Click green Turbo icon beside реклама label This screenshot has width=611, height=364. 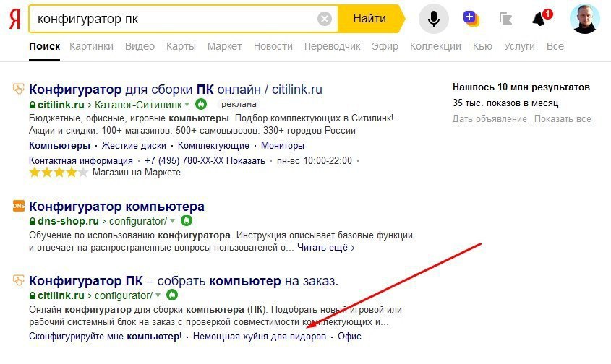[x=201, y=104]
